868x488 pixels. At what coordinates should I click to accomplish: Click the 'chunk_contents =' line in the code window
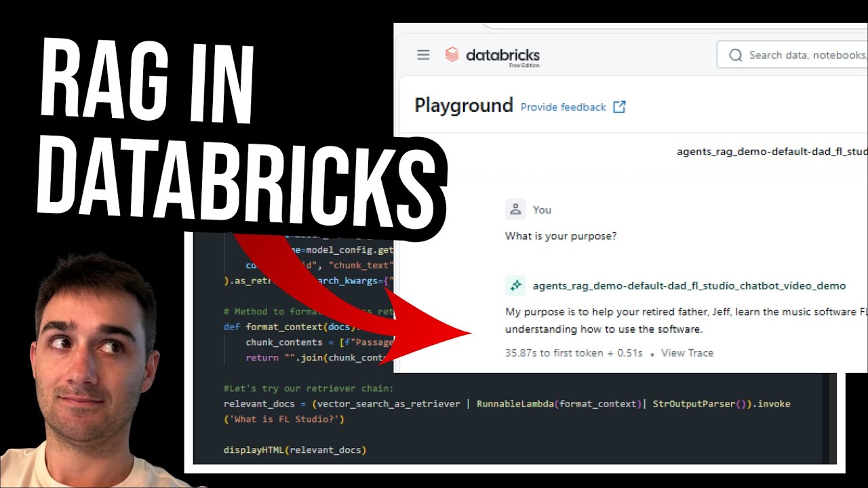pyautogui.click(x=319, y=342)
